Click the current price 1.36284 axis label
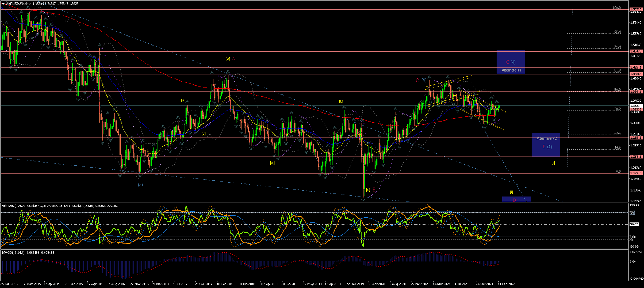 [x=636, y=106]
